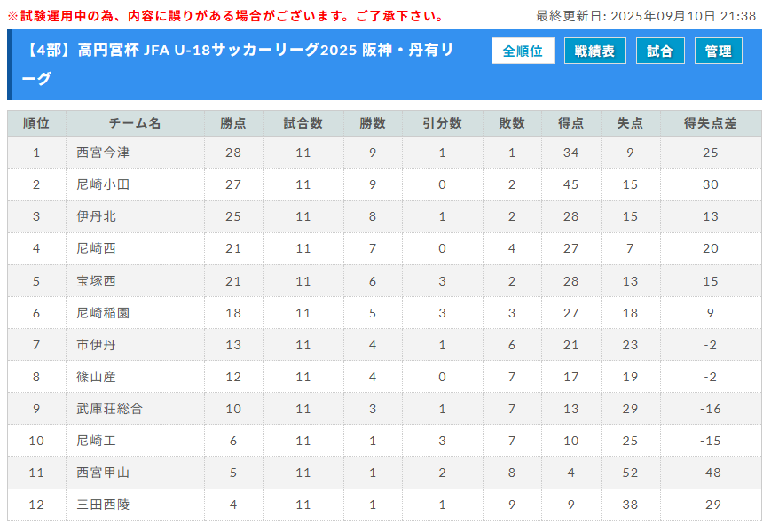The width and height of the screenshot is (771, 532).
Task: Switch to the 戦績表 tab
Action: (594, 51)
